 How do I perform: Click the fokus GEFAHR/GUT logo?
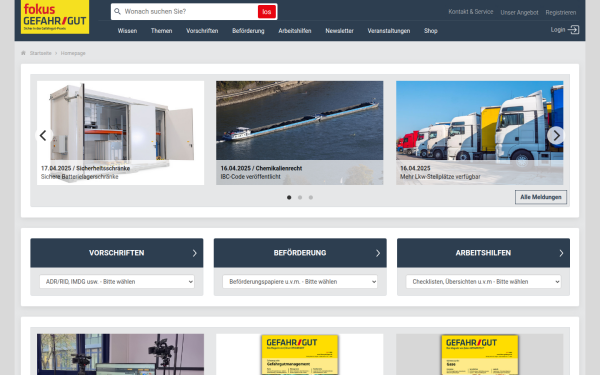pyautogui.click(x=55, y=16)
